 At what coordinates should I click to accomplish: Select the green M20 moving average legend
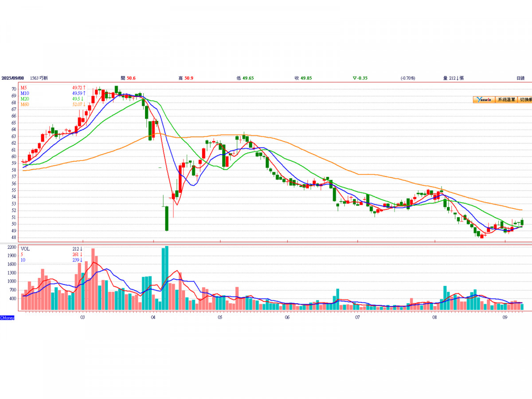pyautogui.click(x=25, y=99)
